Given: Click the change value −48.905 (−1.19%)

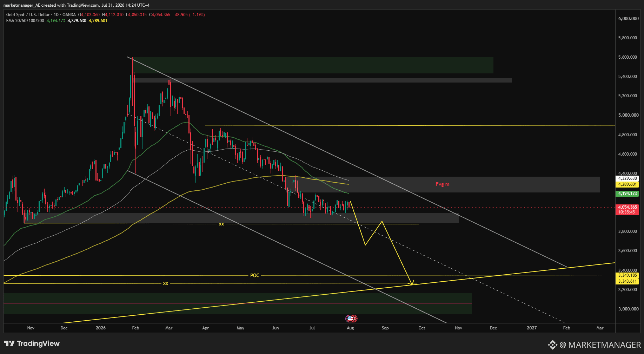Looking at the screenshot, I should click(189, 15).
